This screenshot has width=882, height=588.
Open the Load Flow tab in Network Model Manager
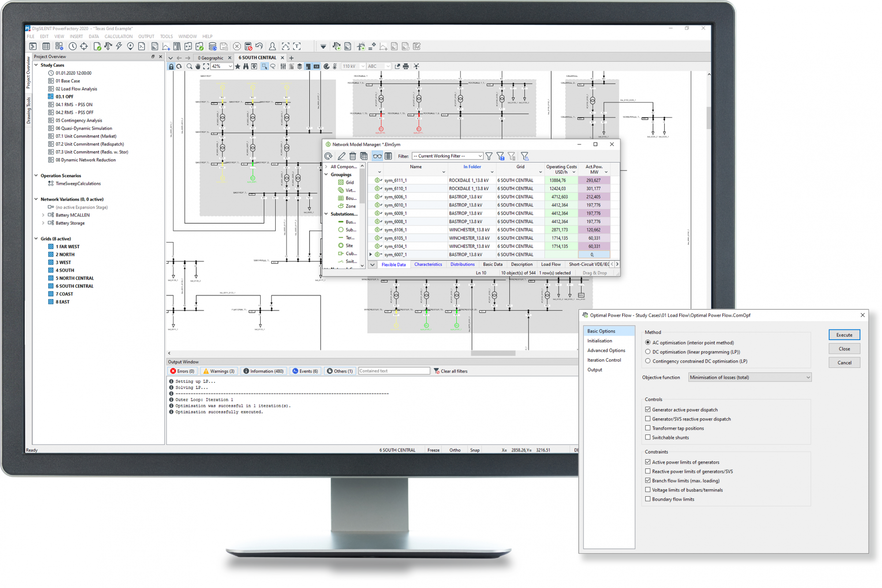pyautogui.click(x=551, y=265)
